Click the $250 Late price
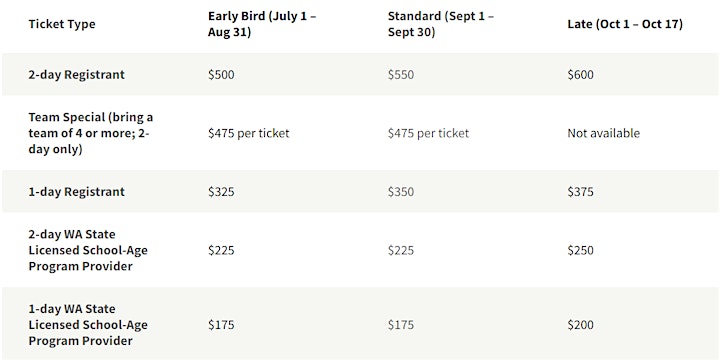Viewport: 720px width, 361px height. click(x=580, y=250)
